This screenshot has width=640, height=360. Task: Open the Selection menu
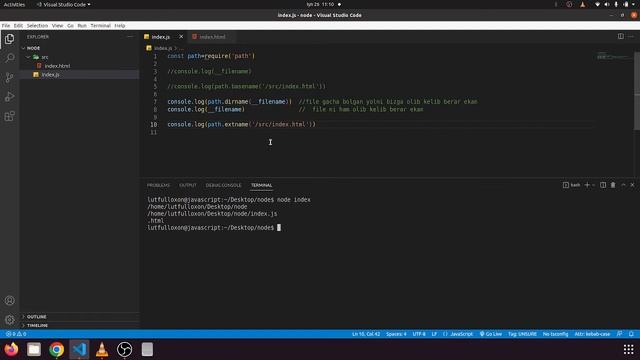point(37,25)
